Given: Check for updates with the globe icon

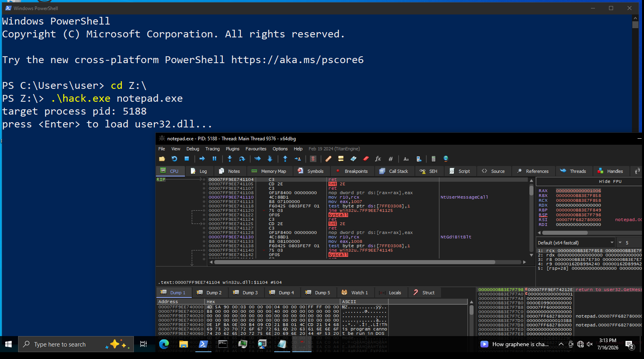Looking at the screenshot, I should point(446,159).
